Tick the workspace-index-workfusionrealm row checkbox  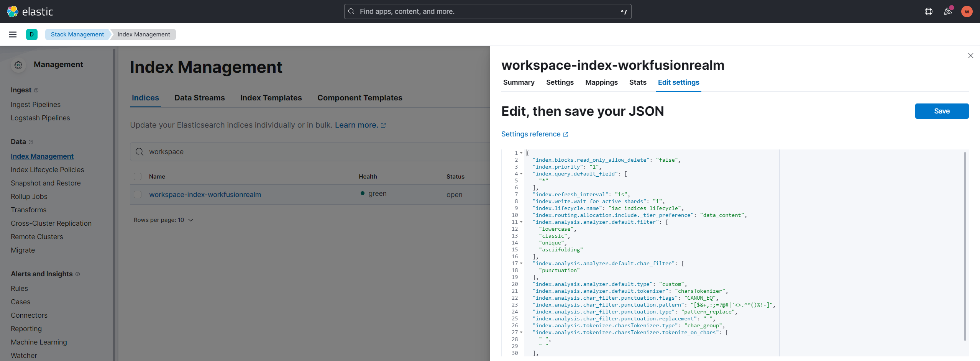pyautogui.click(x=138, y=195)
